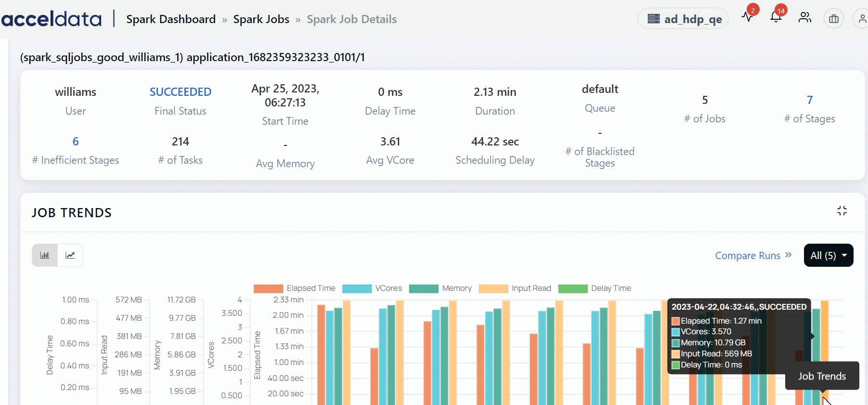
Task: Switch to bar chart view
Action: [45, 255]
